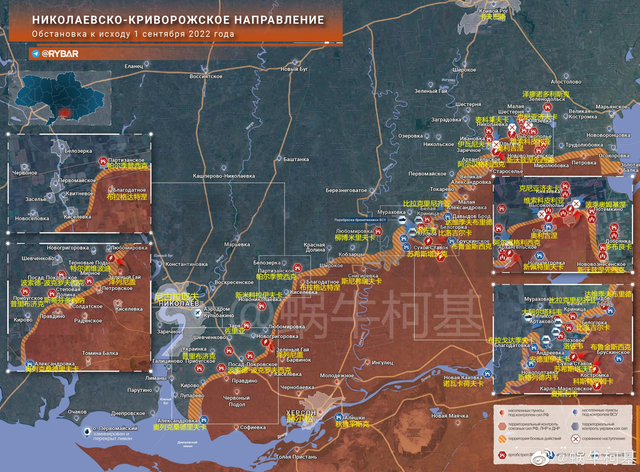
Task: Click the yellow 尼古拉耶夫 label
Action: pos(176,297)
